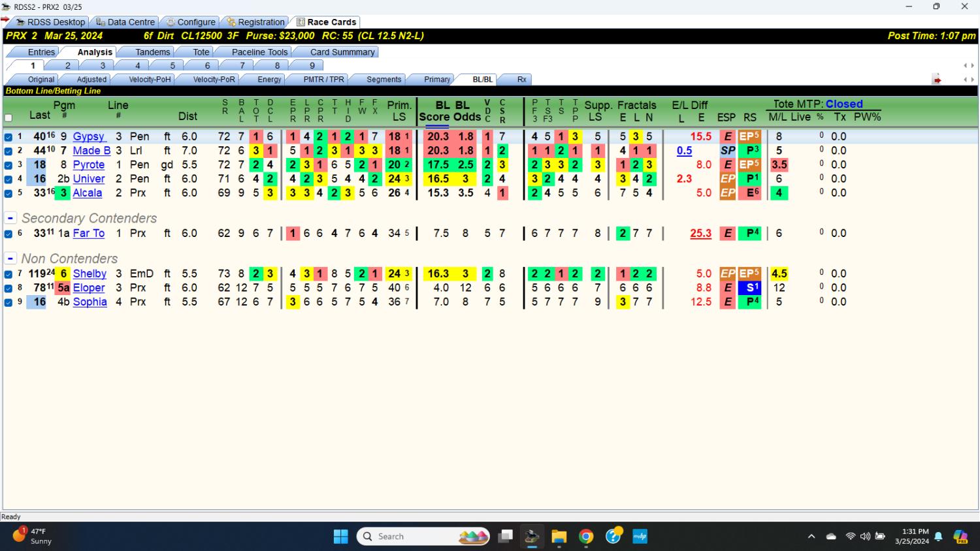Select the Energy analysis tab
Viewport: 980px width, 551px height.
pyautogui.click(x=269, y=80)
